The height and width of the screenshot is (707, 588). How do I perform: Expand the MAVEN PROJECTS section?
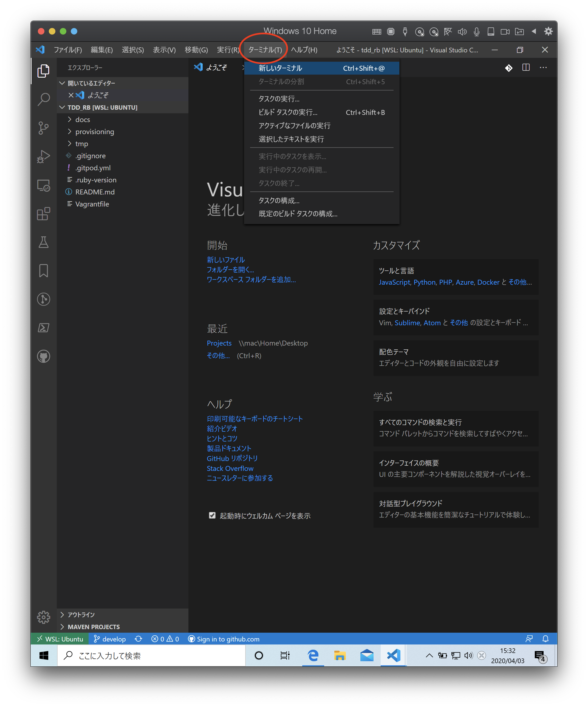point(93,627)
